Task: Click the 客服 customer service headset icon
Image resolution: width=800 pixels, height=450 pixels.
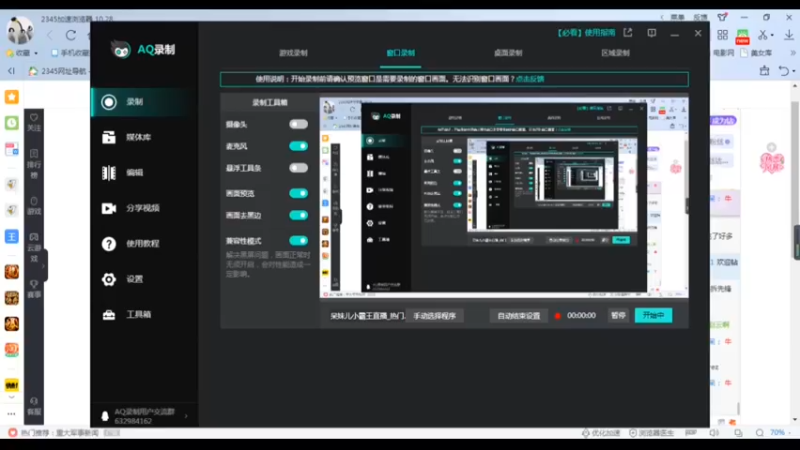Action: pos(34,401)
